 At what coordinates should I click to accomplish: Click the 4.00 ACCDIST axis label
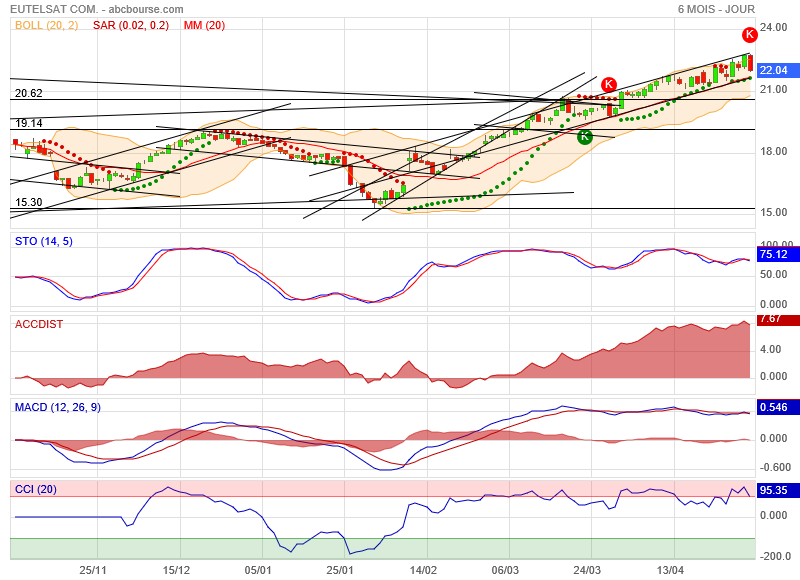770,349
